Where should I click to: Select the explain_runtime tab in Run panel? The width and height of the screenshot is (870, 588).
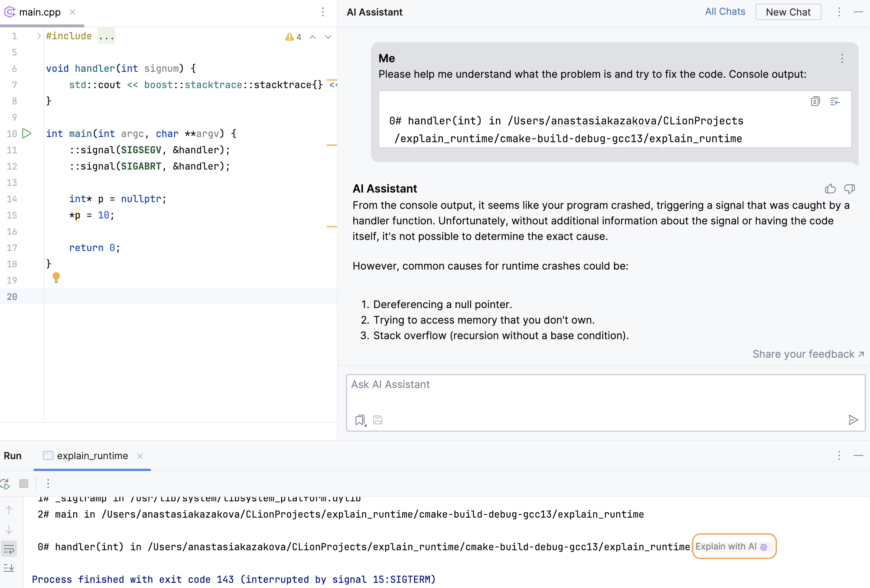click(x=92, y=456)
